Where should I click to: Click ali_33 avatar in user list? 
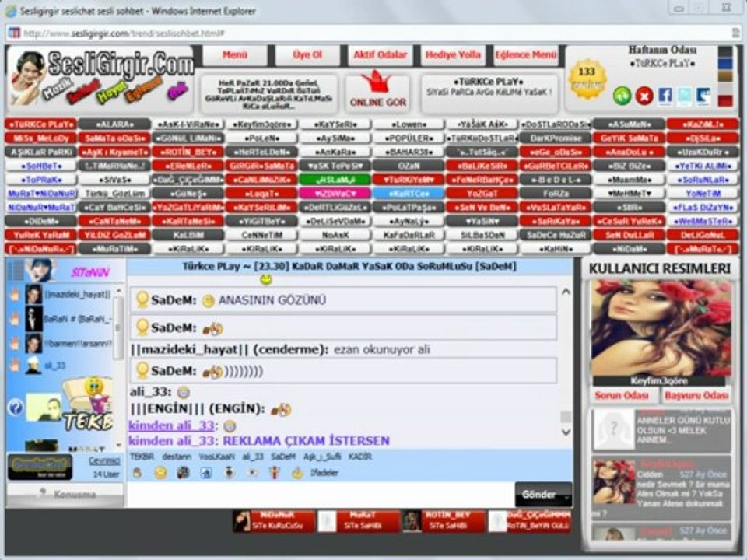[33, 366]
